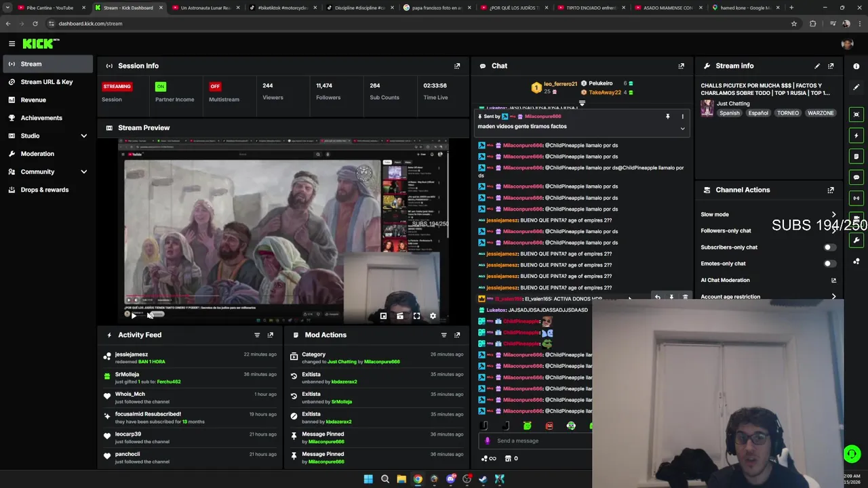868x488 pixels.
Task: Select the TORNEO stream tag
Action: click(x=788, y=113)
